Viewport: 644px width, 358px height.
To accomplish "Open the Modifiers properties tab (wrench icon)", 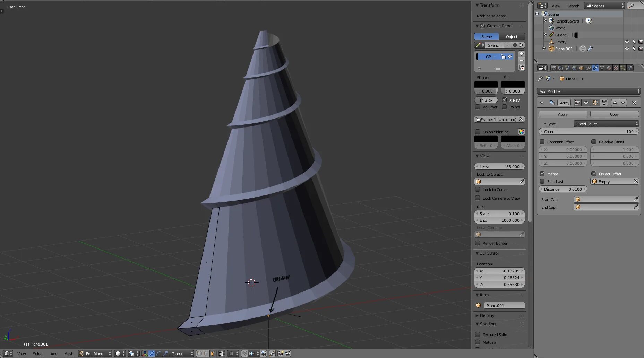I will pos(595,68).
